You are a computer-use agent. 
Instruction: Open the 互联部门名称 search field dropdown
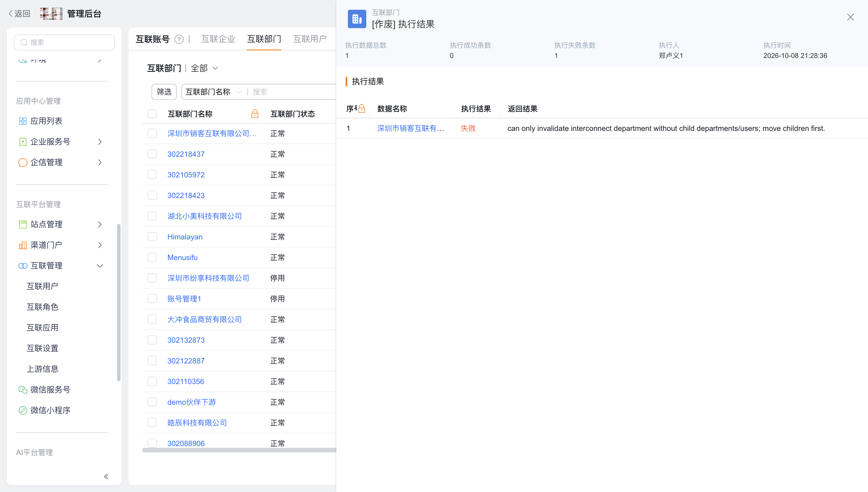tap(214, 92)
